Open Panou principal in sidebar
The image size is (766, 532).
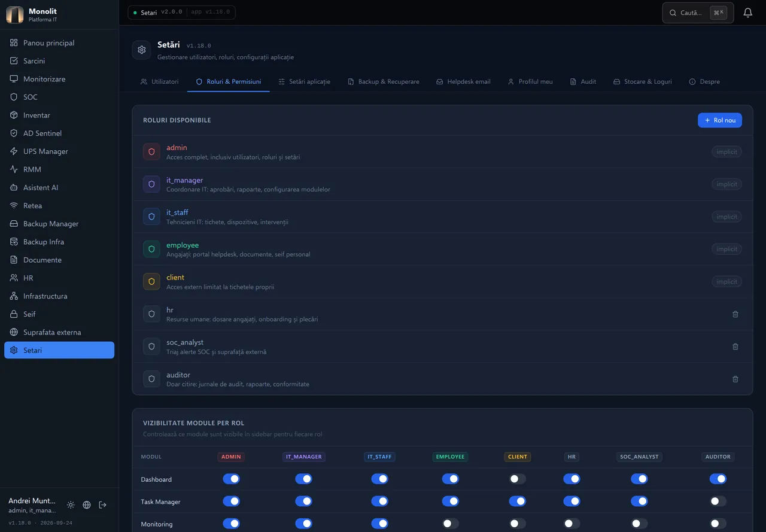59,43
